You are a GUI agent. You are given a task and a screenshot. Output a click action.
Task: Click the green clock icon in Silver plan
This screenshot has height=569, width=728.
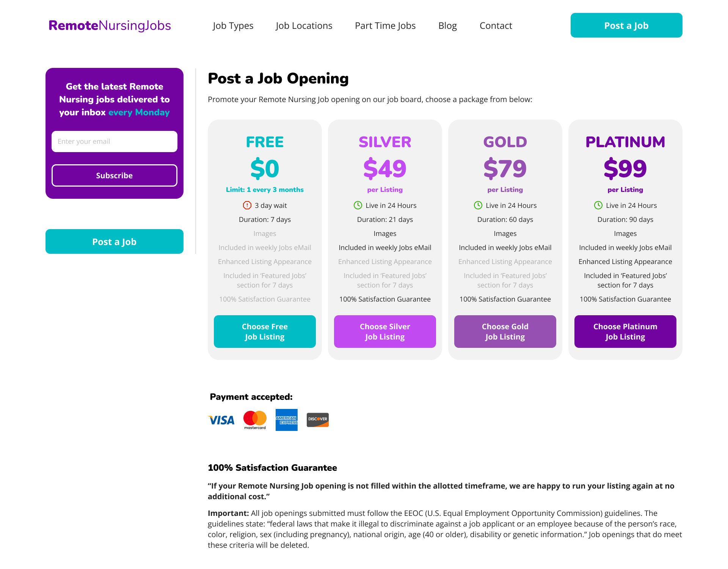pos(358,205)
